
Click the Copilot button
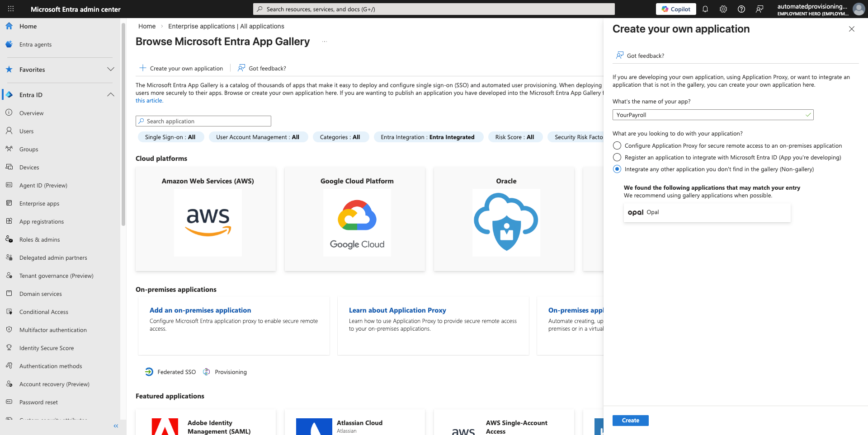coord(676,9)
